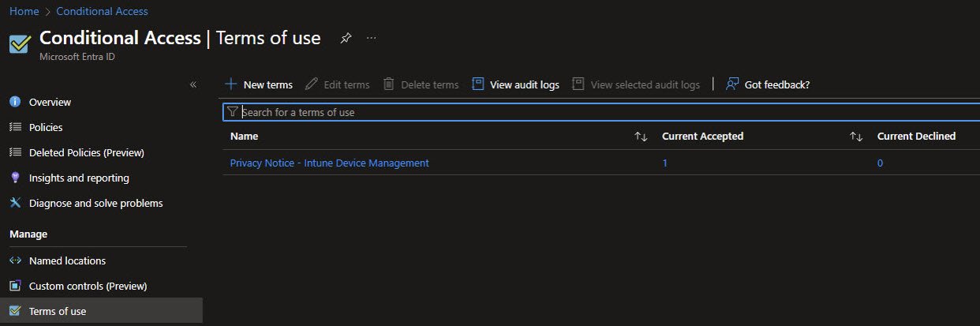This screenshot has width=980, height=326.
Task: Click the pin icon beside the page title
Action: 345,38
